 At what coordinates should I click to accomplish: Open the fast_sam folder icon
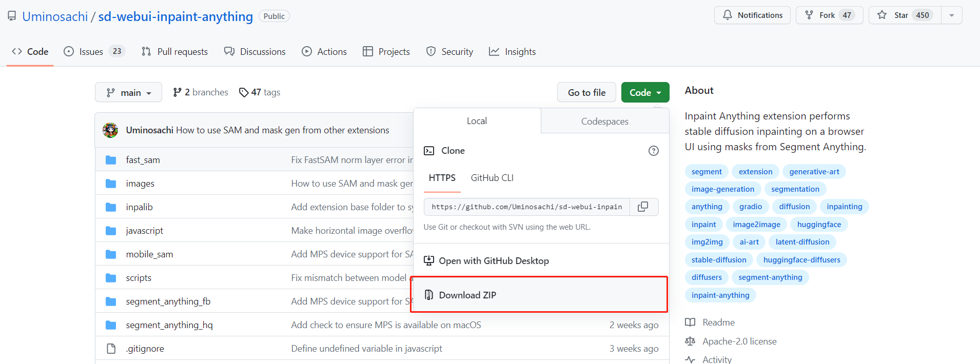click(111, 160)
